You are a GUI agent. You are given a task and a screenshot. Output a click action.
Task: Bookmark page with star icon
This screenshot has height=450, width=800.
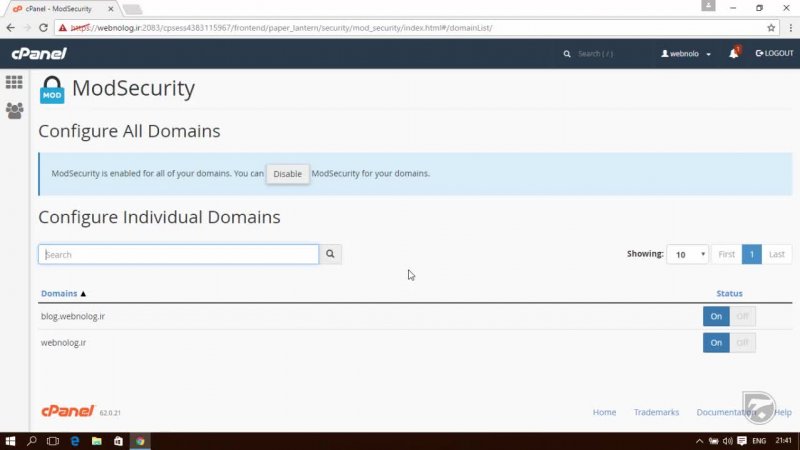pos(771,27)
